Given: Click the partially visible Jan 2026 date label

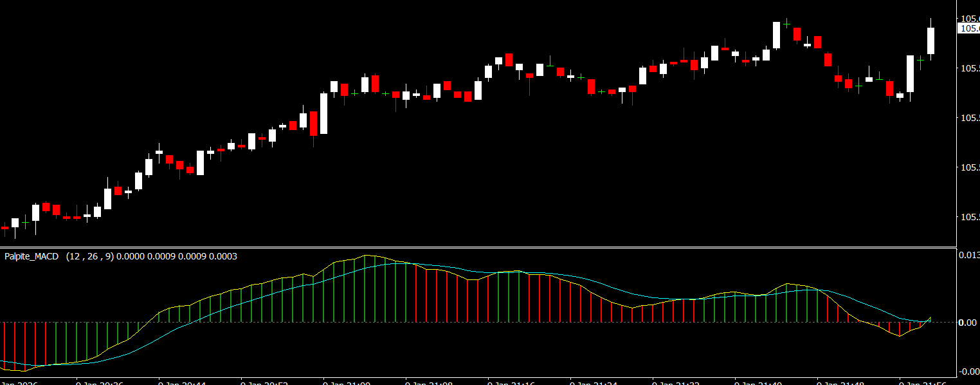Looking at the screenshot, I should coord(19,383).
